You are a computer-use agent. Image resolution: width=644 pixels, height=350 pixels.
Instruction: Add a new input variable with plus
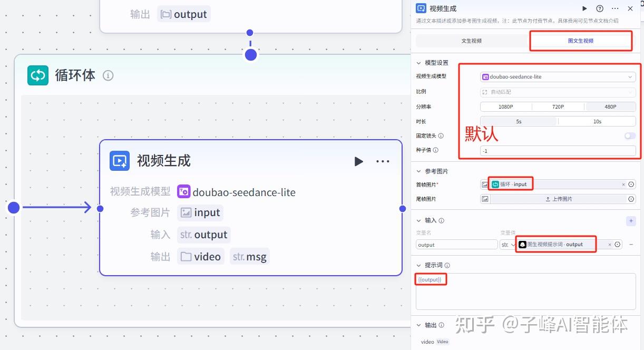[631, 221]
